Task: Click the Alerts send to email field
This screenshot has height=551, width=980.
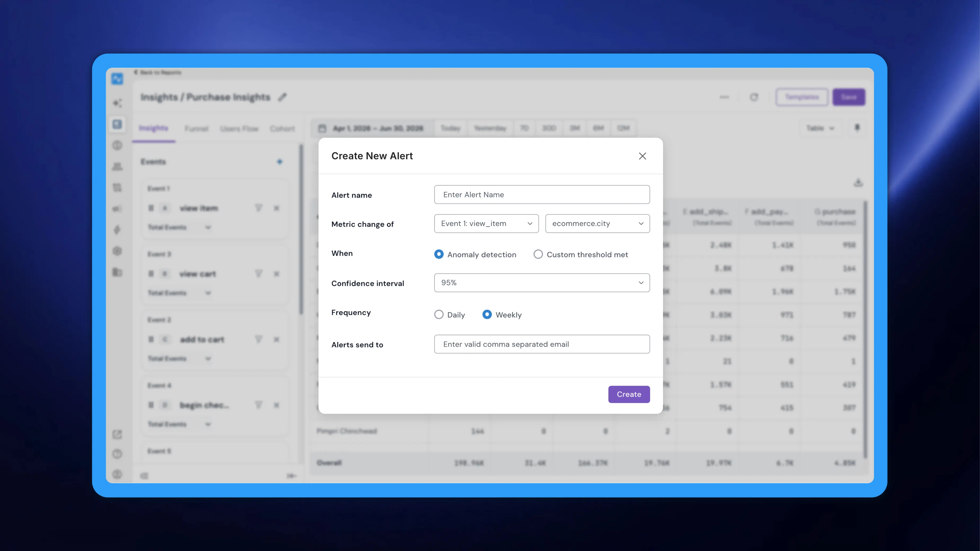Action: (x=542, y=344)
